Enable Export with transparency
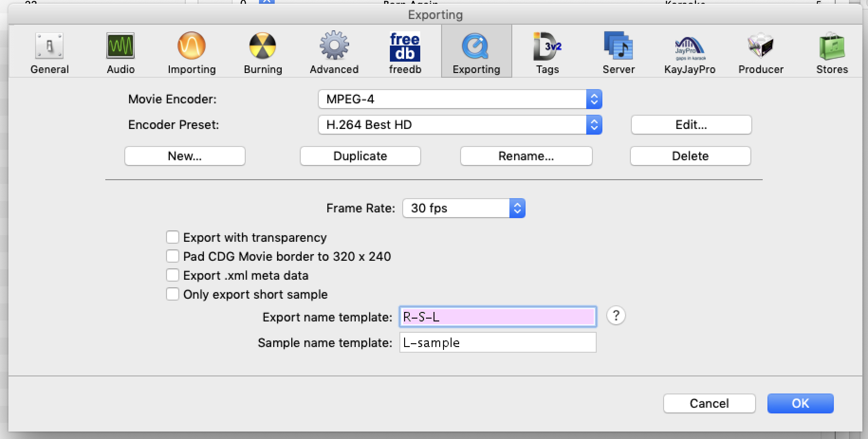Image resolution: width=868 pixels, height=439 pixels. pos(173,238)
